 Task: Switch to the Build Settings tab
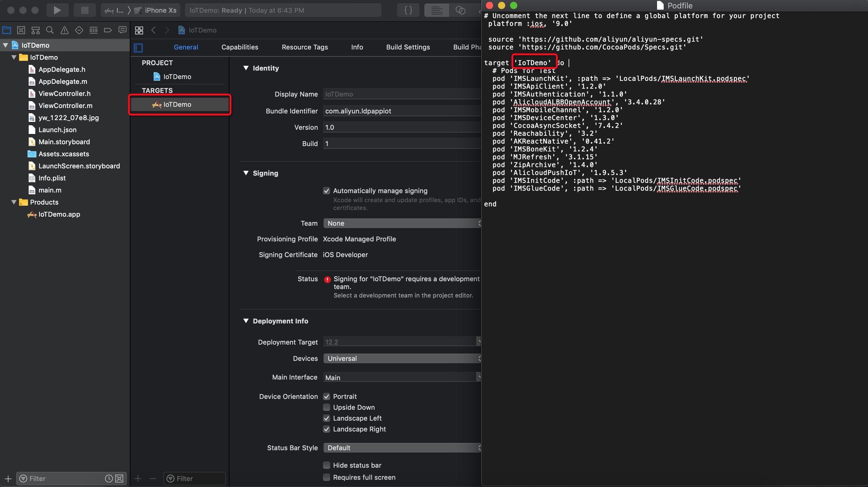click(x=408, y=47)
